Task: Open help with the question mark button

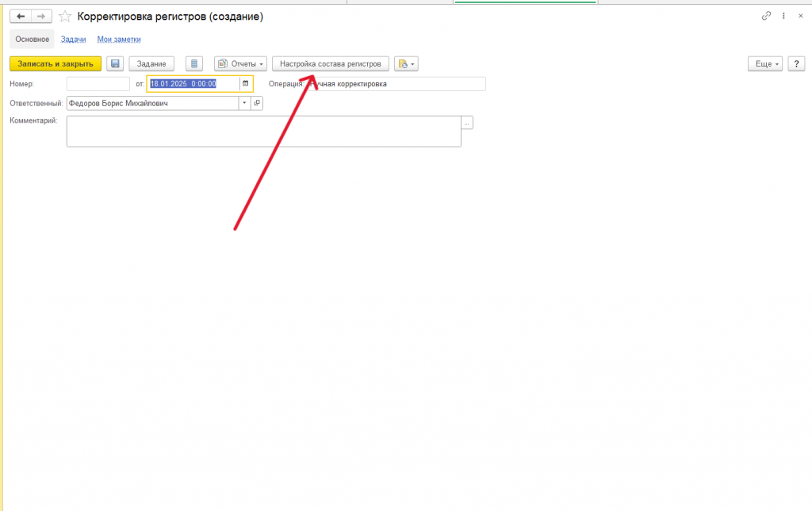Action: click(x=796, y=63)
